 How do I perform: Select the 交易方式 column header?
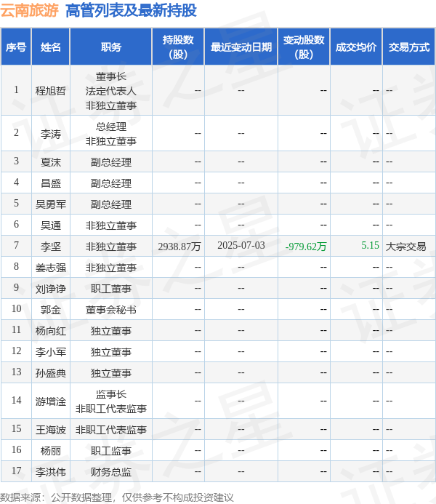[409, 47]
